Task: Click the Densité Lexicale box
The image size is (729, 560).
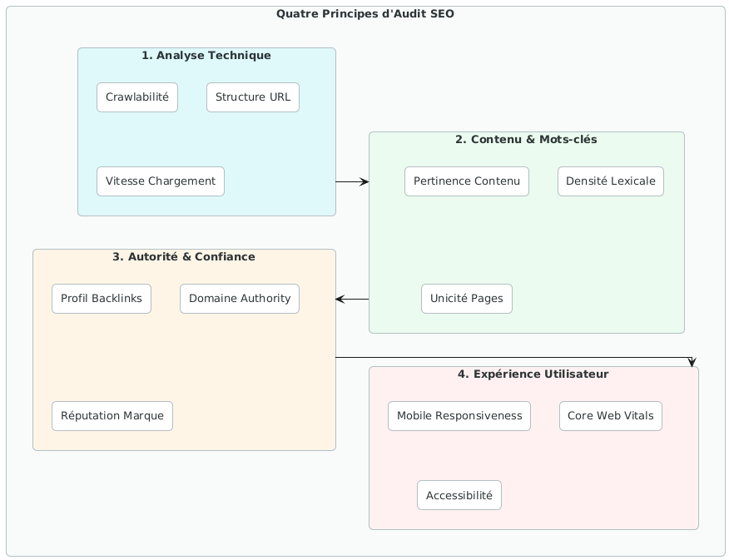Action: (610, 181)
